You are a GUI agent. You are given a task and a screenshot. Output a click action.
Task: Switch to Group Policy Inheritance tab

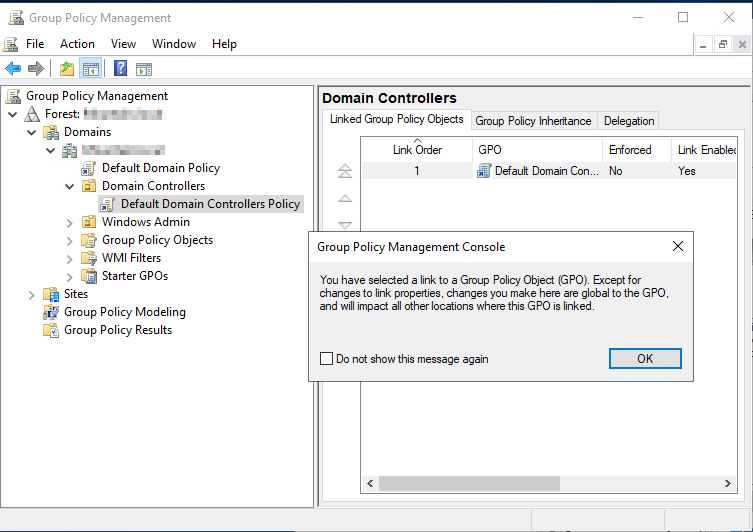coord(533,121)
